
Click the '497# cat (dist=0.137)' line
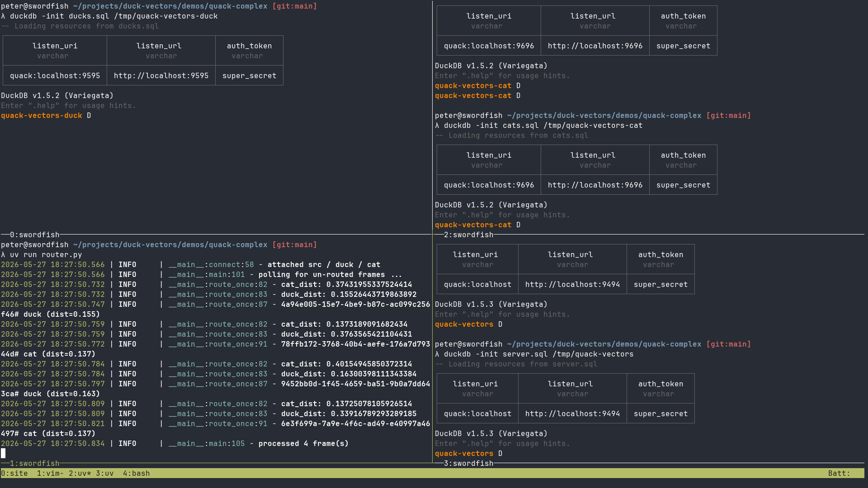(48, 433)
